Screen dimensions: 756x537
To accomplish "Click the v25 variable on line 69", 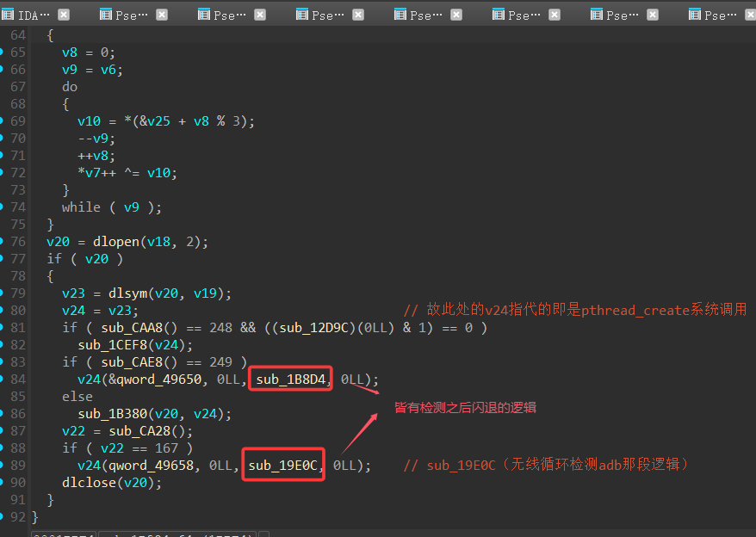I will pos(158,121).
